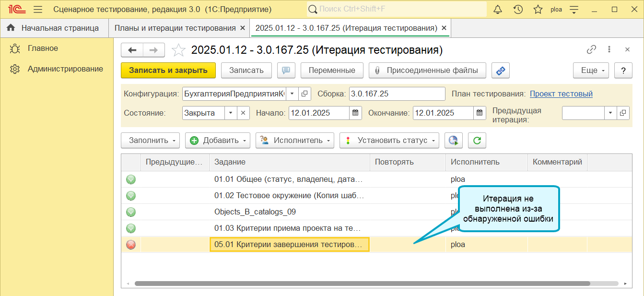Navigate forward with the right arrow
The width and height of the screenshot is (644, 296).
pyautogui.click(x=154, y=50)
